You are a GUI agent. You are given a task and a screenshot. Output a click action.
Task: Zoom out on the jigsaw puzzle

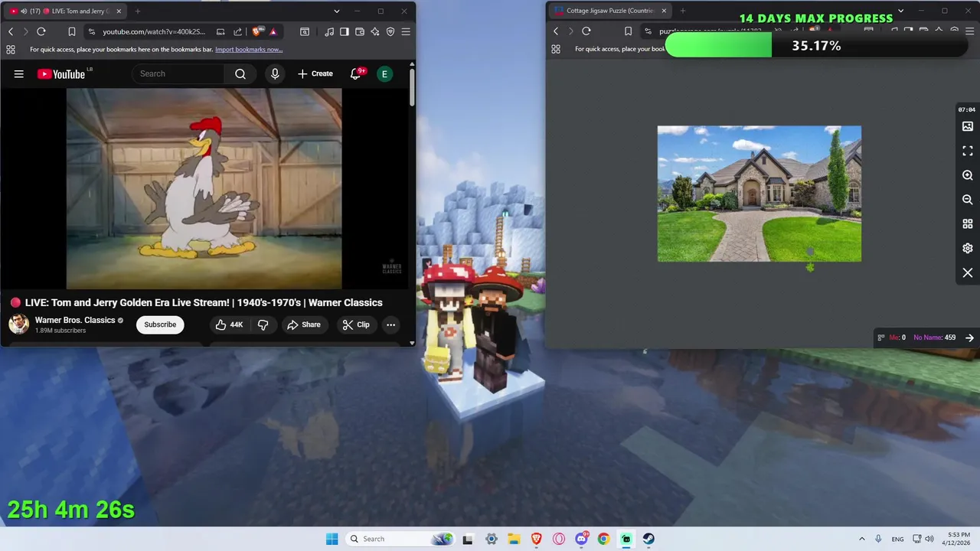point(968,200)
